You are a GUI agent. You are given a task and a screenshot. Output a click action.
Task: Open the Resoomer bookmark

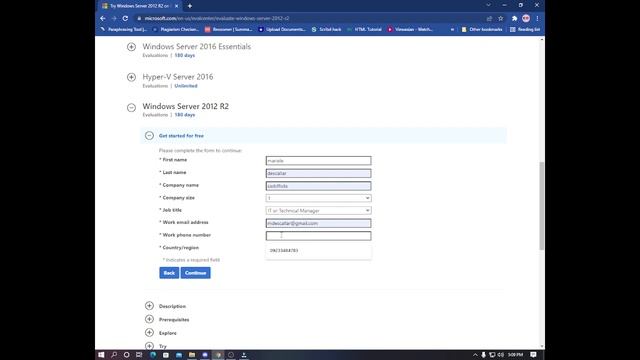(229, 29)
